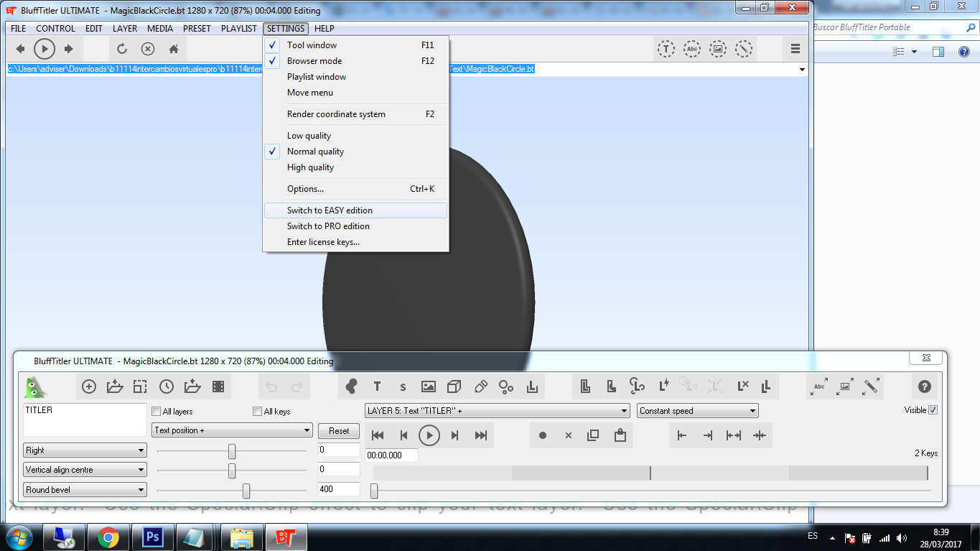
Task: Click the 3D cube model layer icon
Action: tap(454, 386)
